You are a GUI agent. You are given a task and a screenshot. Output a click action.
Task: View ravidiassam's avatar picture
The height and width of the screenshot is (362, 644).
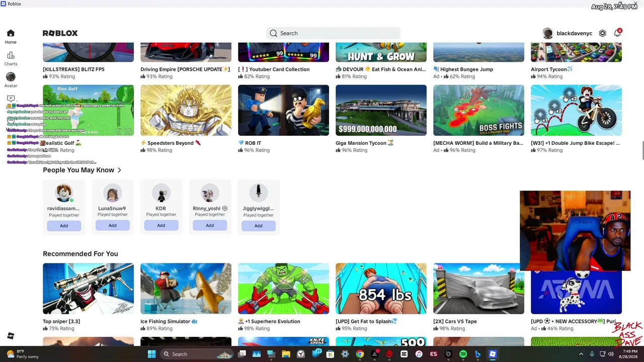(x=64, y=193)
